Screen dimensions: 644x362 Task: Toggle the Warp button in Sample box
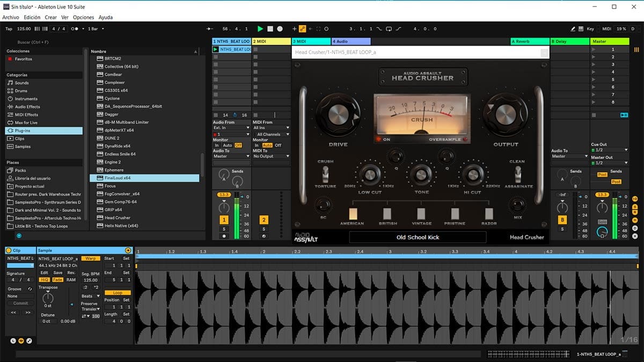click(91, 258)
